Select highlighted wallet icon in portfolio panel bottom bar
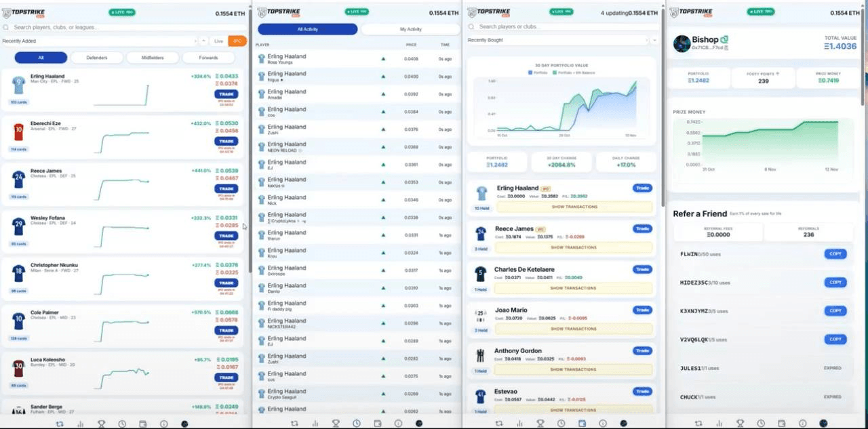 582,424
